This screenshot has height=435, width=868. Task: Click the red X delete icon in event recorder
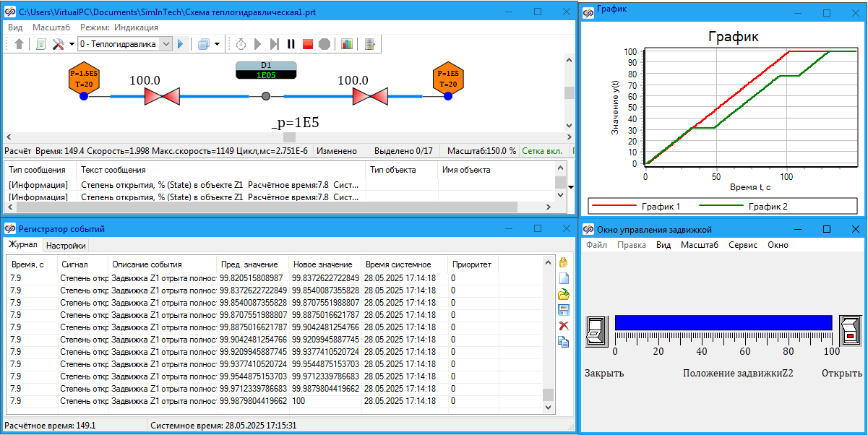[564, 326]
